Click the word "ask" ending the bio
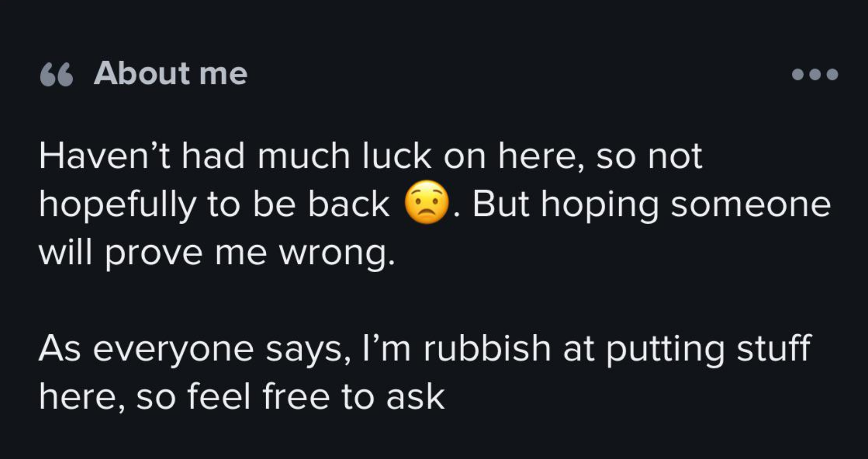 pos(415,396)
